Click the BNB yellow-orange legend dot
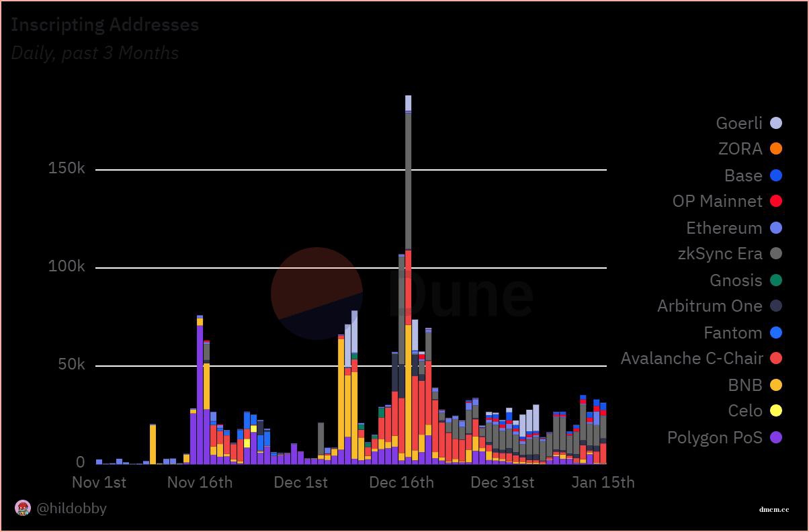The height and width of the screenshot is (532, 809). [776, 385]
